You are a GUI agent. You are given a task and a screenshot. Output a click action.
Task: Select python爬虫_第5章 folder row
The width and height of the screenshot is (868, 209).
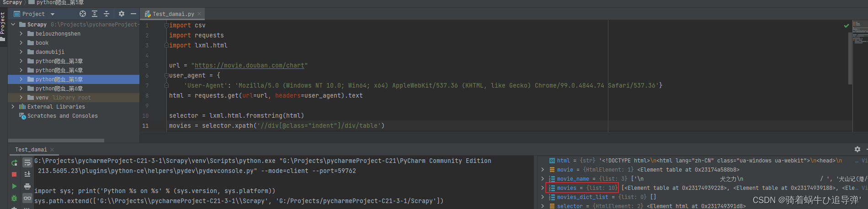coord(74,79)
